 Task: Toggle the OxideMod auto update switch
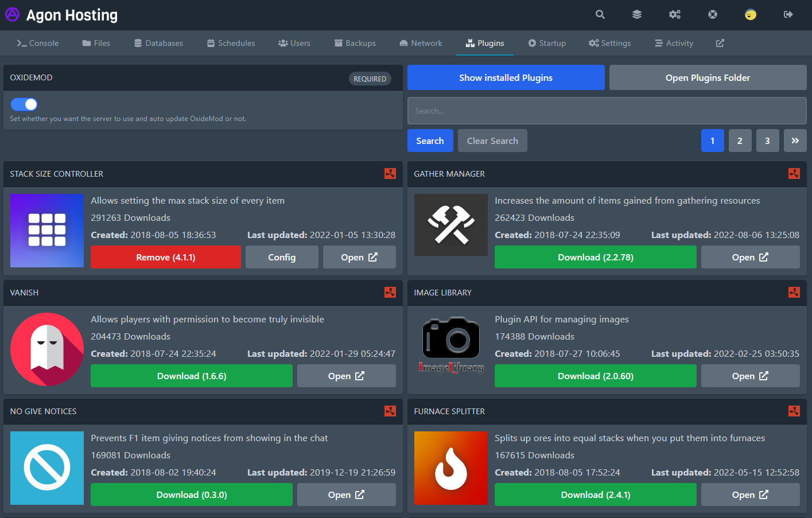pyautogui.click(x=24, y=104)
